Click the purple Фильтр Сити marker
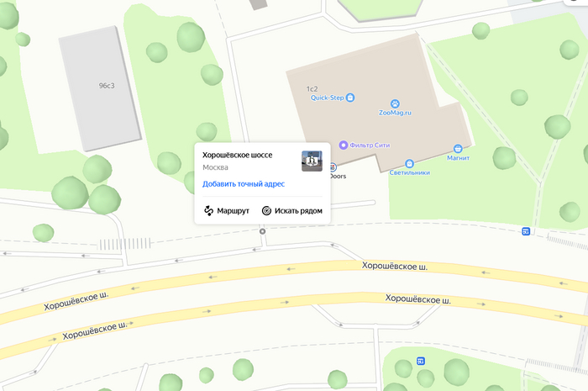The width and height of the screenshot is (588, 391). tap(343, 145)
